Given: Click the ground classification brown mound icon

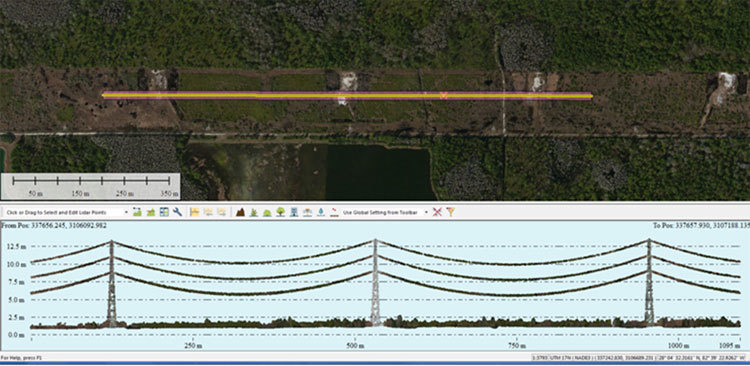Looking at the screenshot, I should 240,212.
